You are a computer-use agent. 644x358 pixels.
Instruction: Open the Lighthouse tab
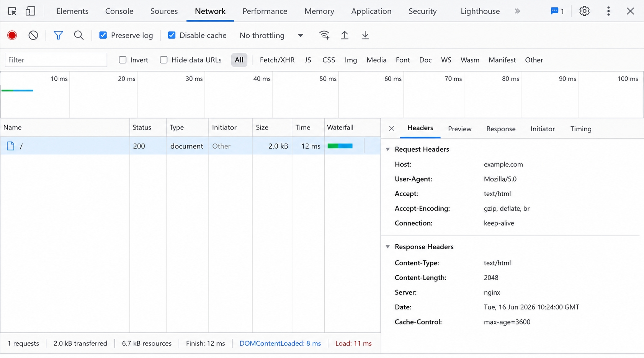(x=480, y=11)
